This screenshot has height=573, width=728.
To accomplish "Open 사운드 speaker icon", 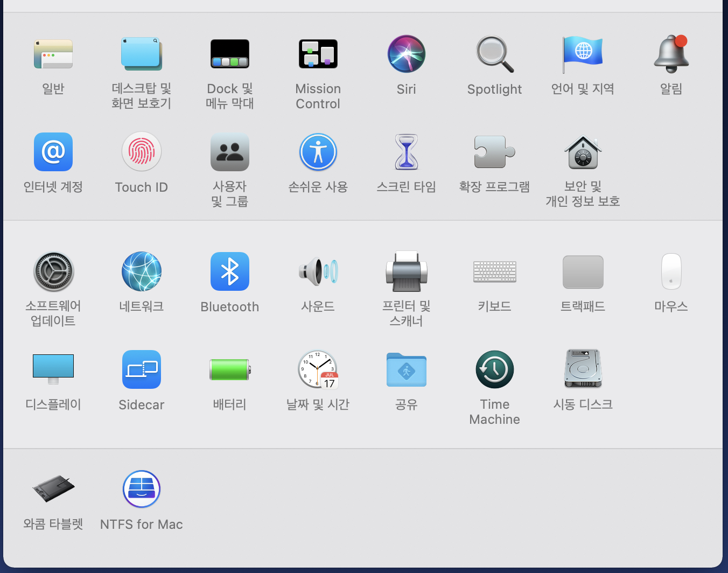I will point(318,271).
